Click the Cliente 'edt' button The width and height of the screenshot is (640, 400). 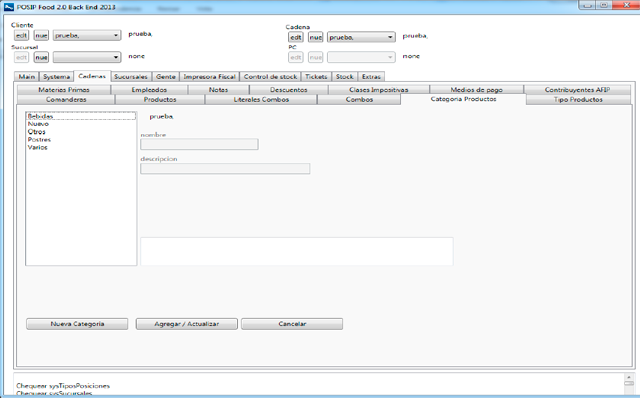(x=21, y=35)
